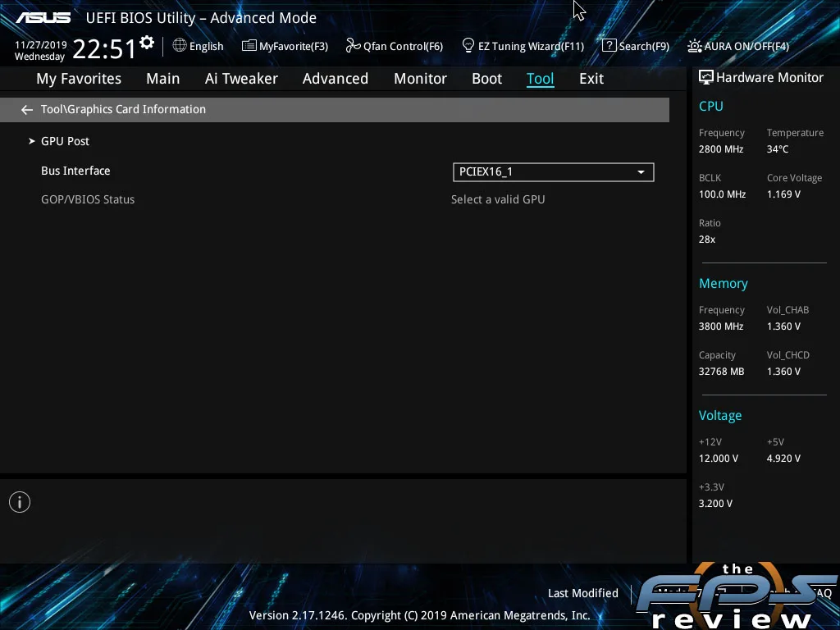
Task: Click the date 11/27/2019
Action: coord(41,45)
